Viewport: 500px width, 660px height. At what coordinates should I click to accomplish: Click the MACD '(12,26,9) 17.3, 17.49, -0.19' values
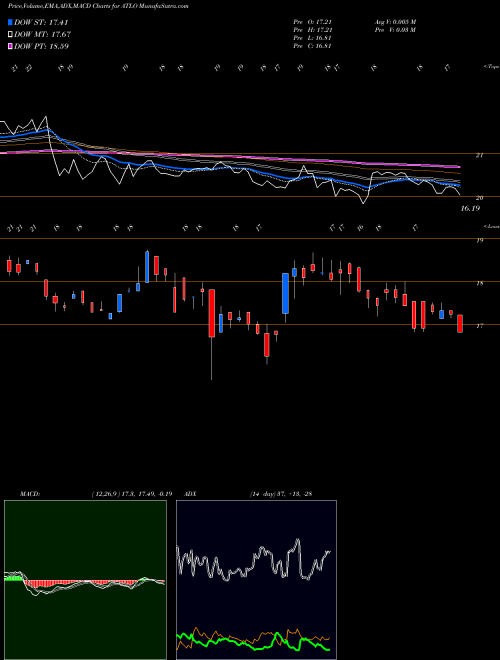click(131, 494)
